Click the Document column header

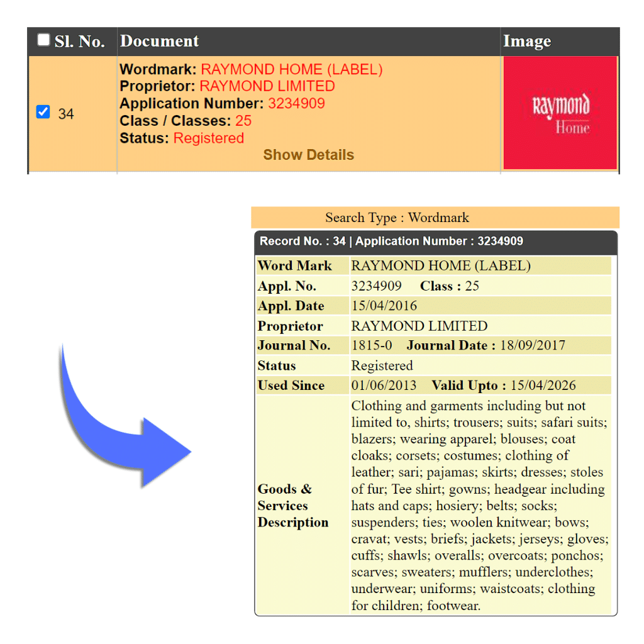tap(160, 42)
